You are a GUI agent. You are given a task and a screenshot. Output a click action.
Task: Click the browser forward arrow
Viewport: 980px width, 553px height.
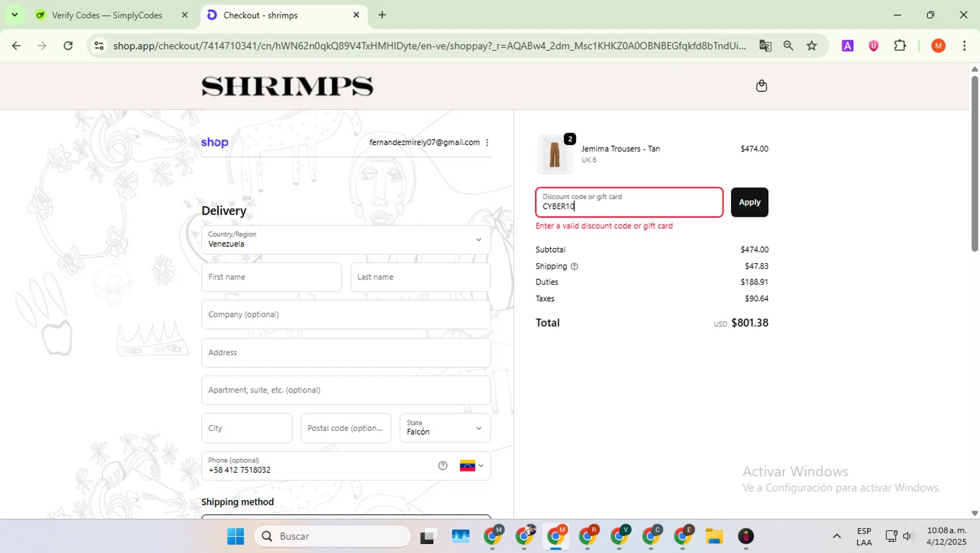[x=42, y=46]
